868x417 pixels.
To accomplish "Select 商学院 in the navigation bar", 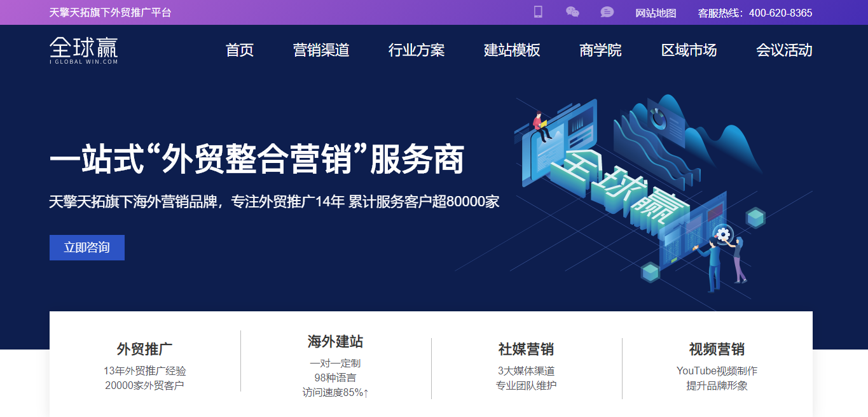I will tap(600, 50).
